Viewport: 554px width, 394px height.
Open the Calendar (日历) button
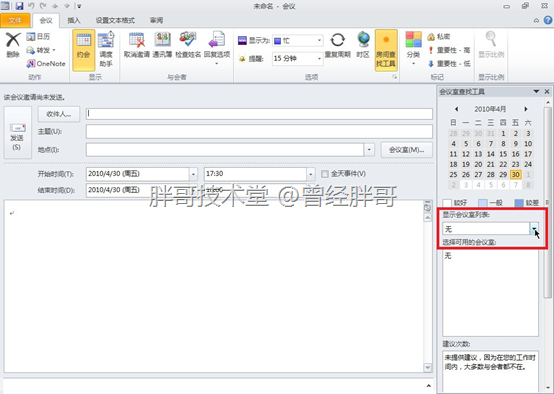[39, 36]
